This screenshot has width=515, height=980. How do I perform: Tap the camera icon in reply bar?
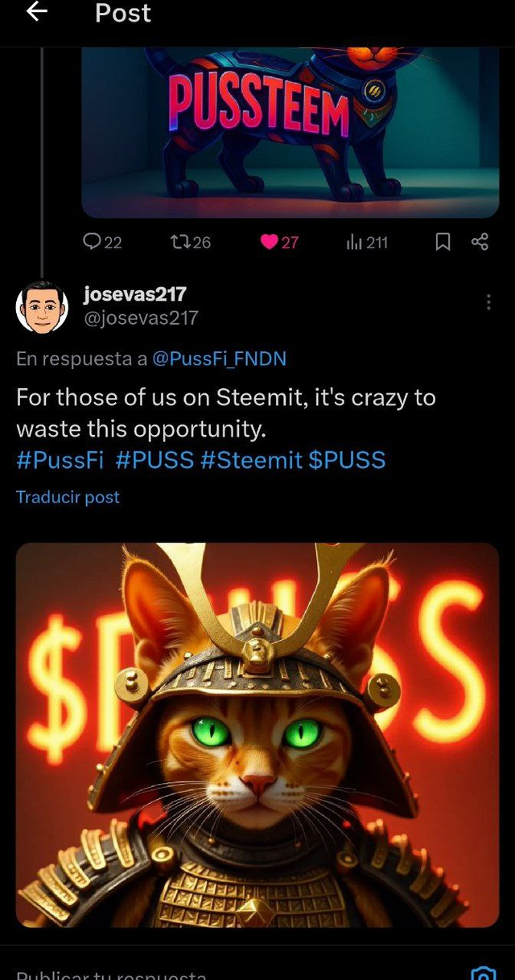pyautogui.click(x=483, y=973)
